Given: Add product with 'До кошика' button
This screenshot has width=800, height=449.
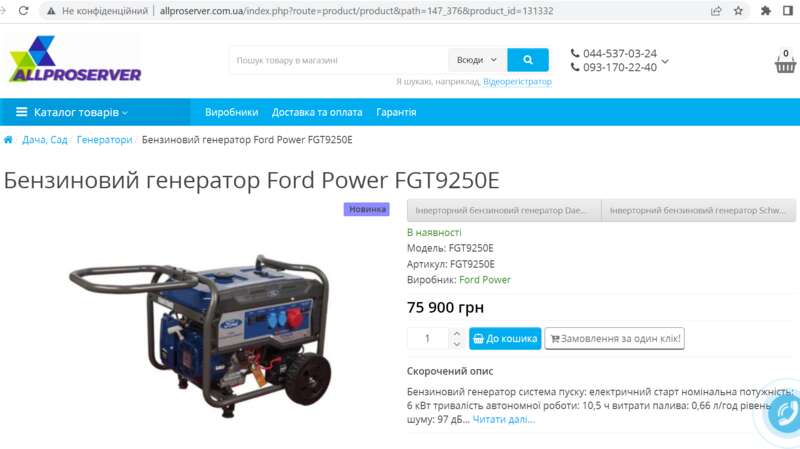Looking at the screenshot, I should click(x=505, y=338).
